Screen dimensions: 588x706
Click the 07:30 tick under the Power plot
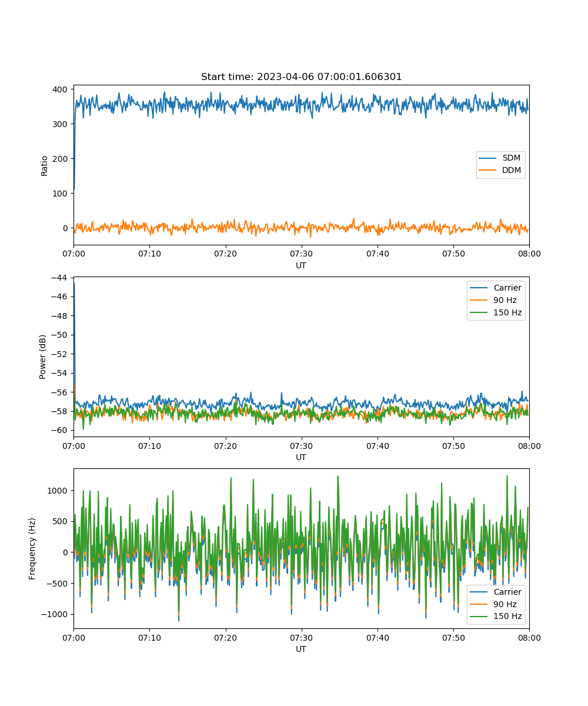[301, 445]
